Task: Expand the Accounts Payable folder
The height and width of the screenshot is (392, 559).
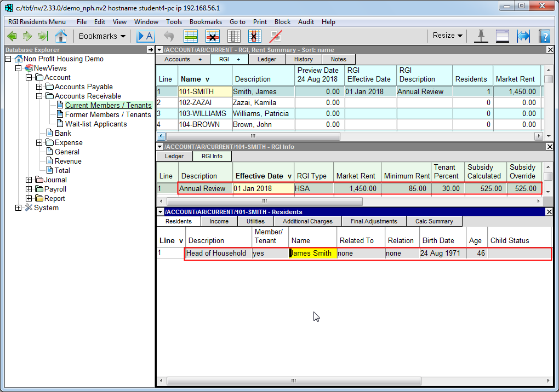Action: tap(39, 87)
